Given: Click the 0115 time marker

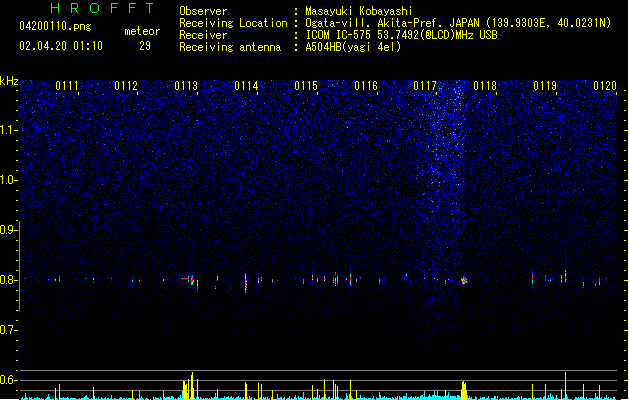Looking at the screenshot, I should click(306, 86).
